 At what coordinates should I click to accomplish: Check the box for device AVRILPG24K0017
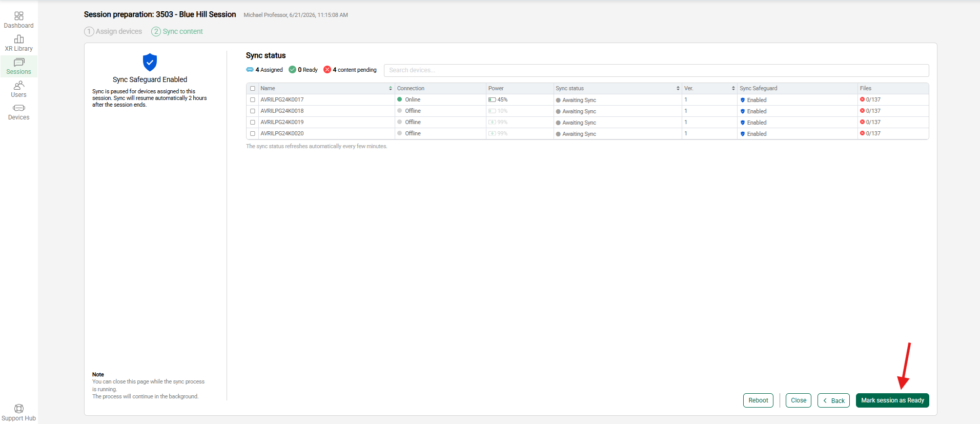[x=253, y=100]
